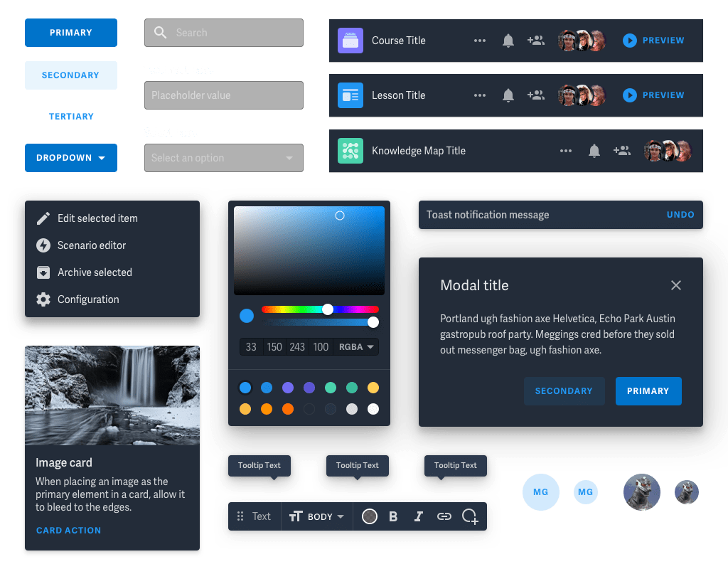This screenshot has width=728, height=569.
Task: Click the large robot photo avatar
Action: (x=642, y=492)
